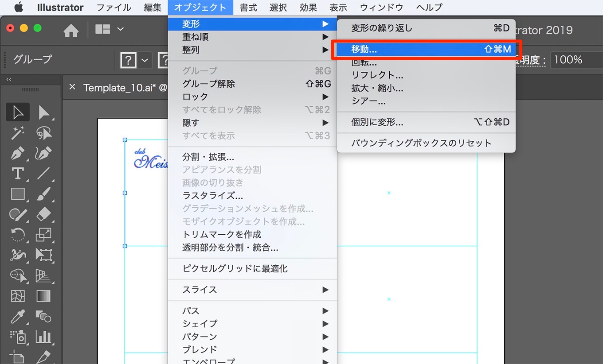Open the 編集 menu

[153, 8]
